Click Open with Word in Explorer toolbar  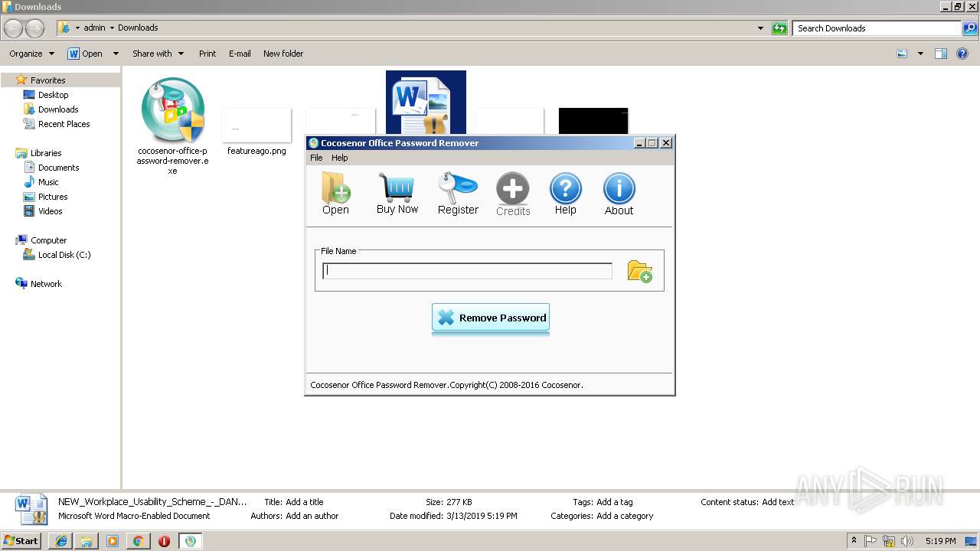(85, 54)
